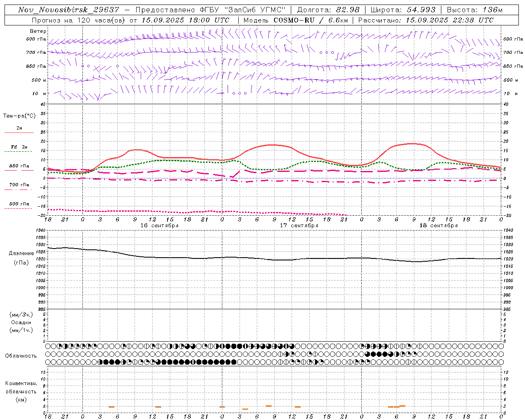Click the Тем-ра(°C) temperature panel label

pos(19,116)
